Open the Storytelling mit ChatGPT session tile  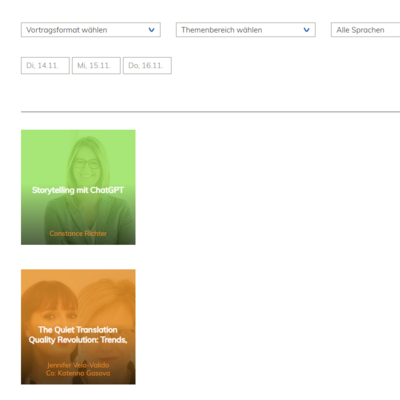click(78, 187)
